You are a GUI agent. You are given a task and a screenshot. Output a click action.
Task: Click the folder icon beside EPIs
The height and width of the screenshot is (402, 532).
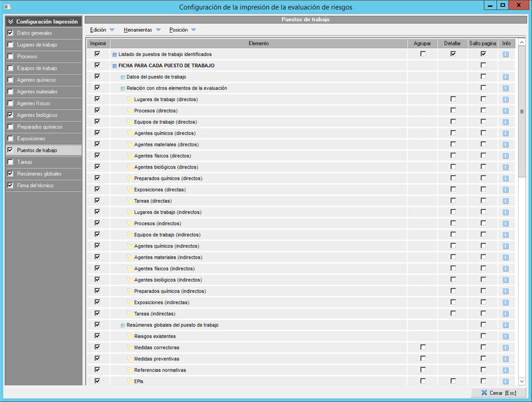[x=130, y=381]
